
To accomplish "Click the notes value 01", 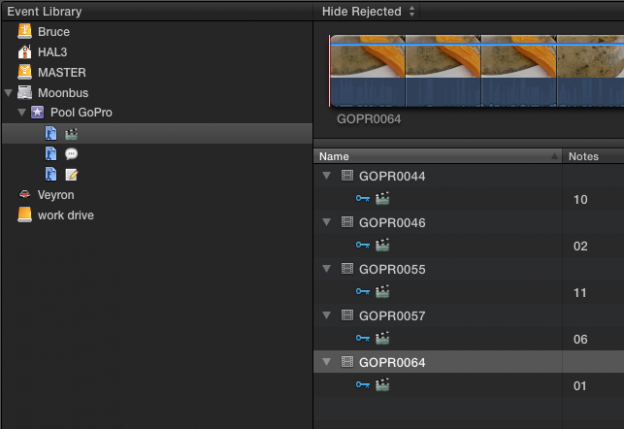I will pyautogui.click(x=580, y=386).
